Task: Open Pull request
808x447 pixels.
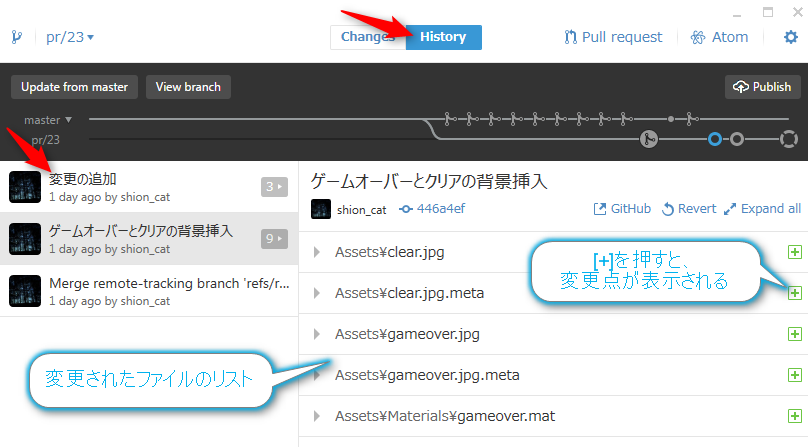Action: (613, 37)
